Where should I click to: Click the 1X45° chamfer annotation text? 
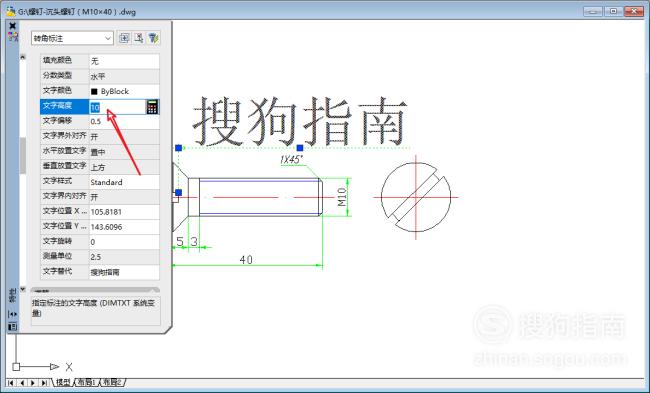(291, 160)
